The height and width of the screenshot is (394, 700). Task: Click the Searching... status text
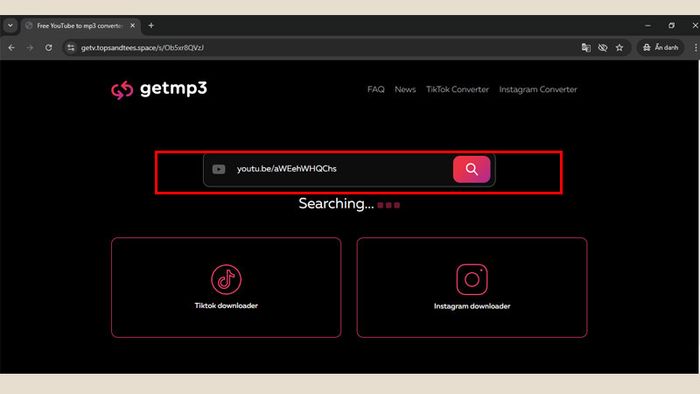click(336, 203)
